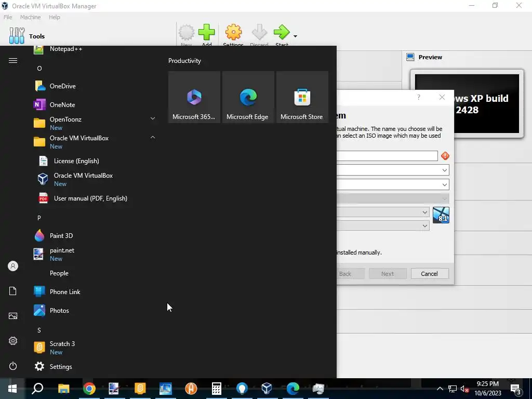532x399 pixels.
Task: Click the New machine toolbar icon
Action: click(x=187, y=33)
